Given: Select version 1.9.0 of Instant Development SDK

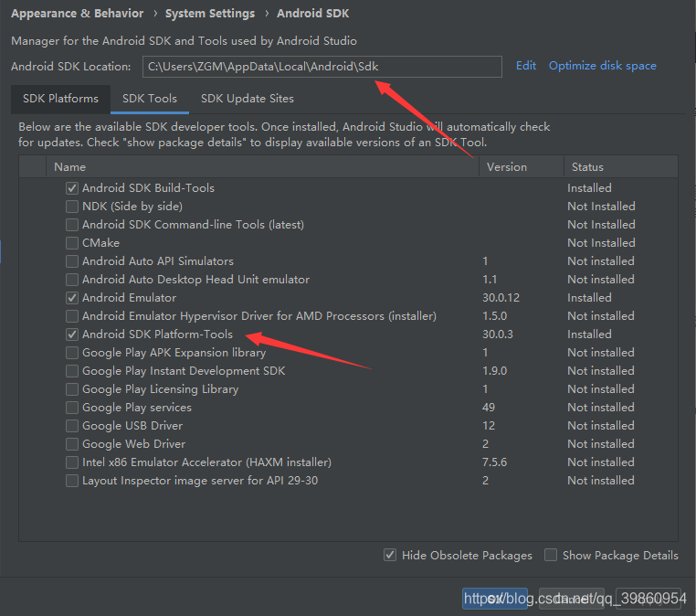Looking at the screenshot, I should 494,371.
